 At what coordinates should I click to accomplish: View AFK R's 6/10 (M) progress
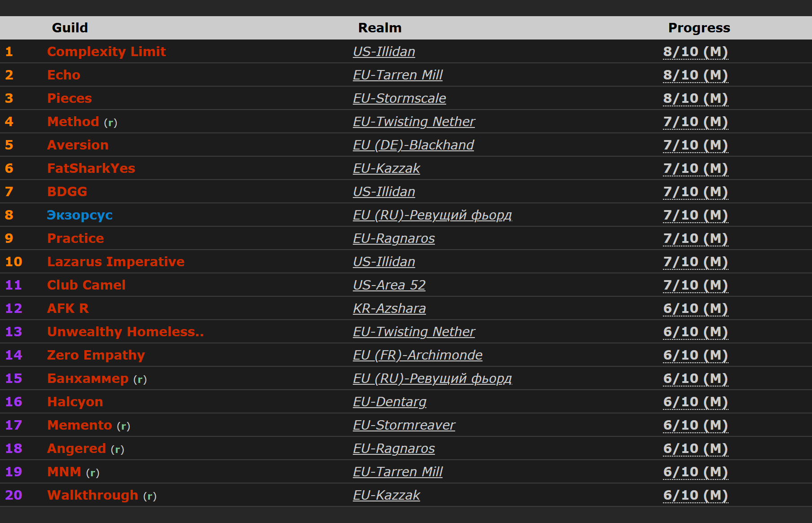[x=695, y=308]
